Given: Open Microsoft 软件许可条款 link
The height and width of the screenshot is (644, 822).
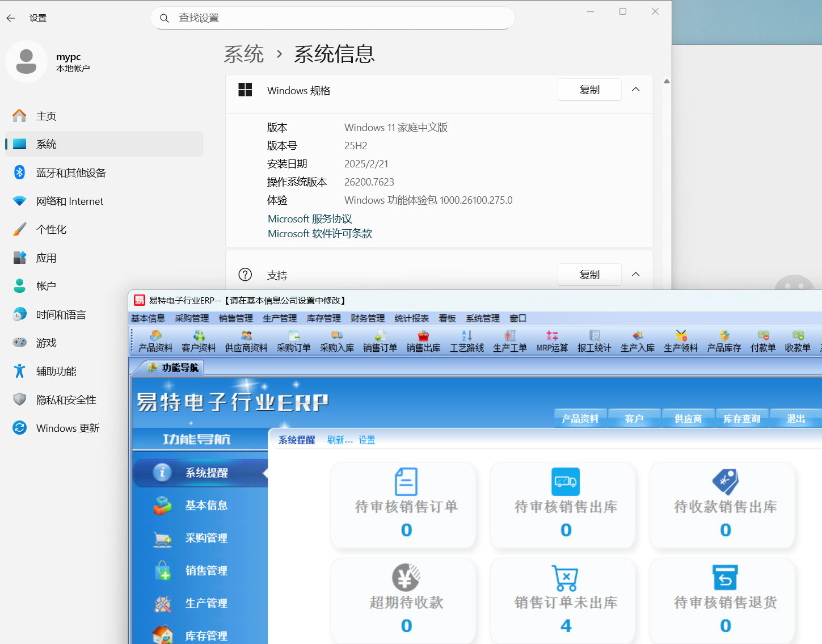Looking at the screenshot, I should pyautogui.click(x=320, y=234).
